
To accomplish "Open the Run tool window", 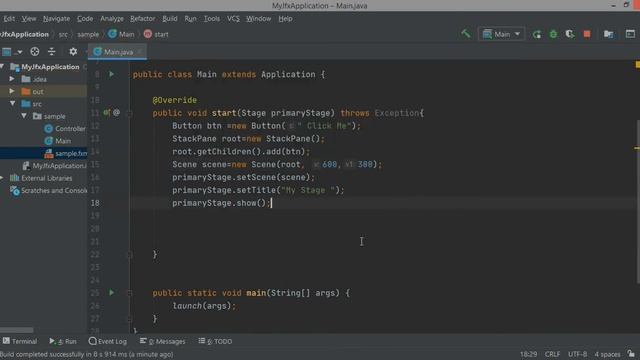I will point(63,341).
